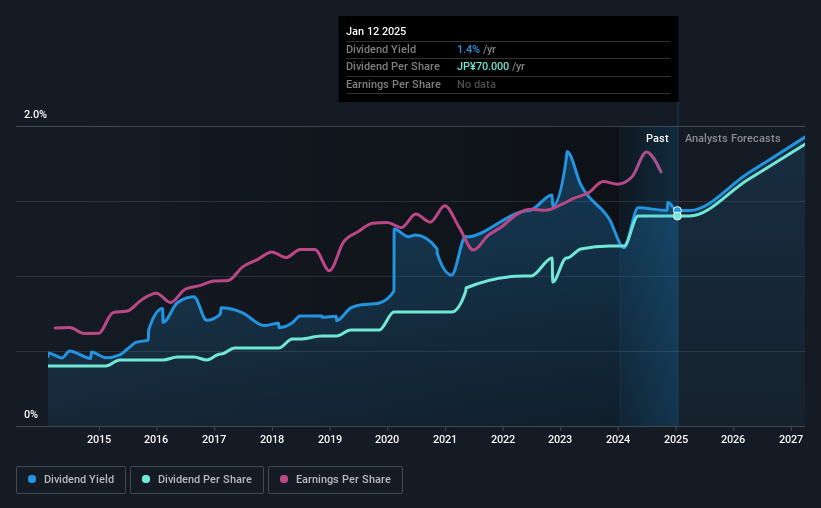Click the blue Dividend Yield data point marker
The width and height of the screenshot is (821, 508).
(x=677, y=211)
